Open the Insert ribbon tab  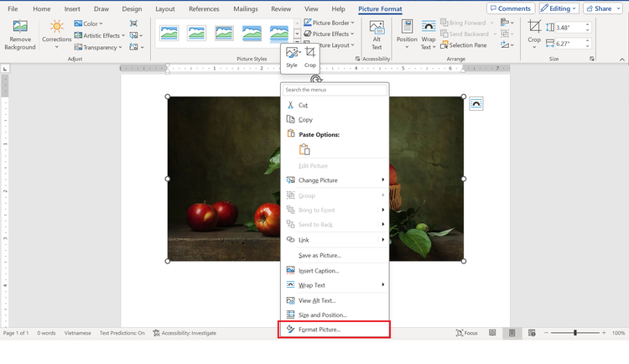(72, 9)
